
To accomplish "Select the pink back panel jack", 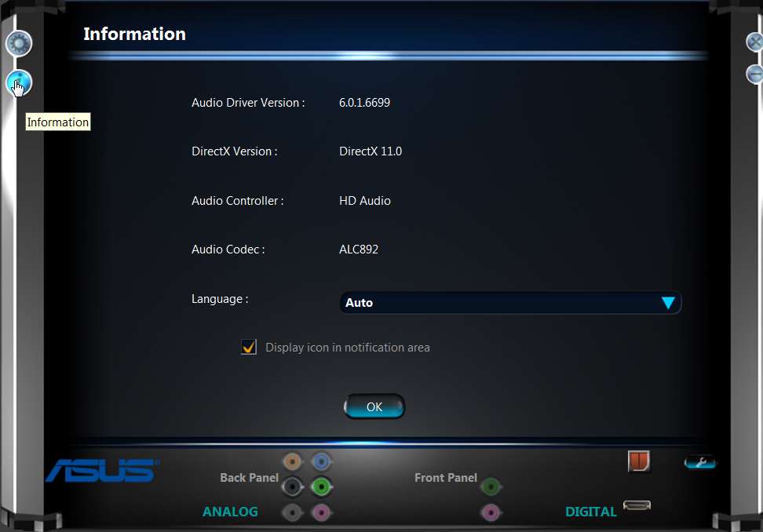I will click(321, 512).
